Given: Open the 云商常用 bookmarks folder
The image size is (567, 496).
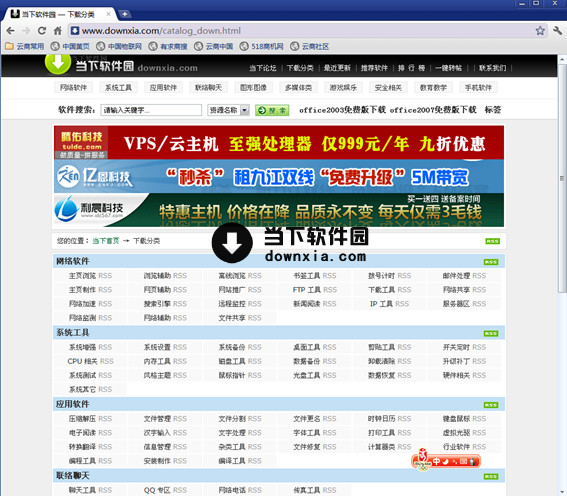Looking at the screenshot, I should [x=25, y=46].
